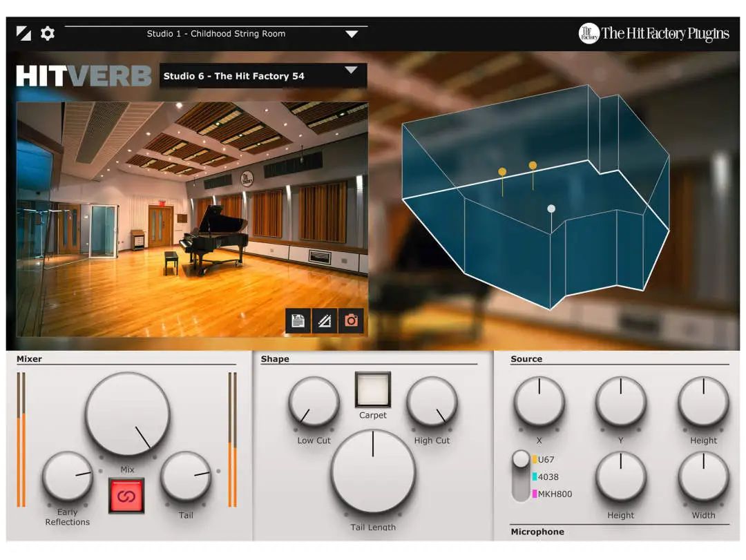746x560 pixels.
Task: Choose the 4038 microphone label
Action: click(548, 476)
